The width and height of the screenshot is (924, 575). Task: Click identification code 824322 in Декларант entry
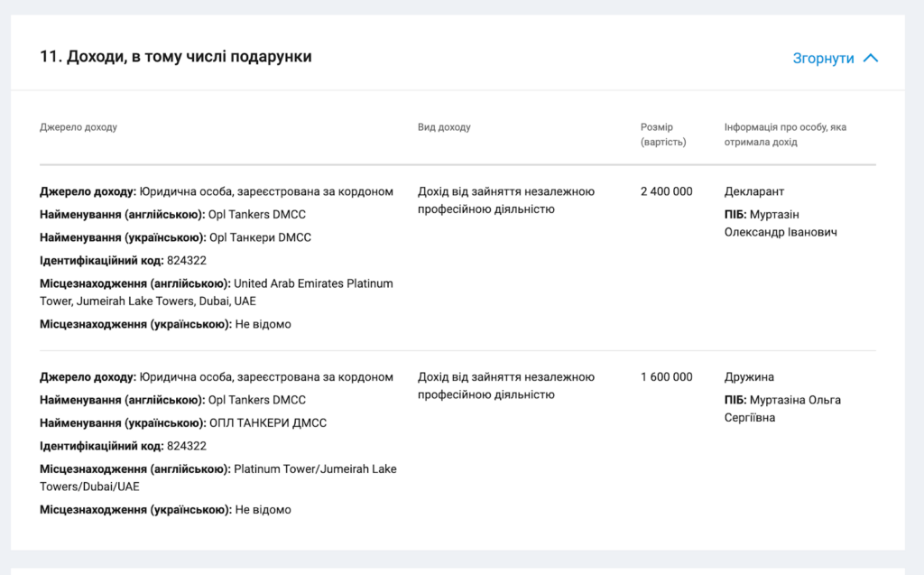pyautogui.click(x=186, y=261)
